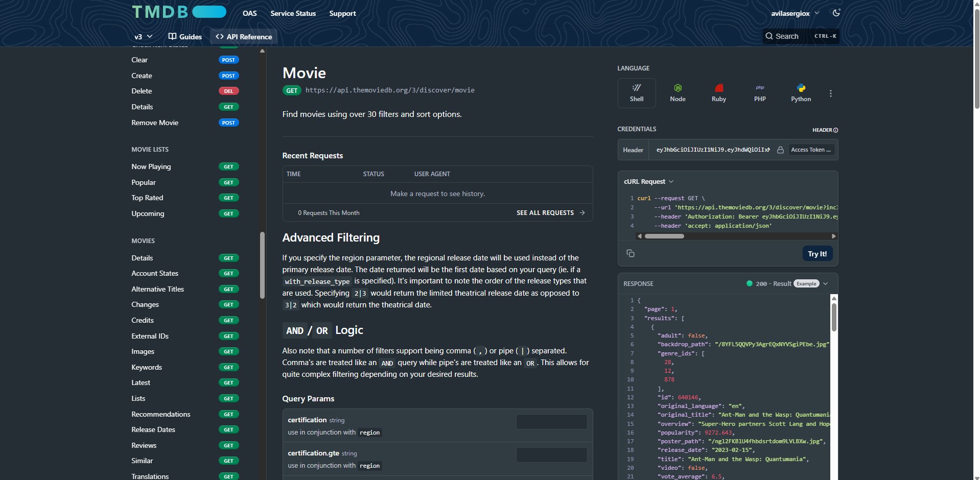Switch to the API Reference tab
980x480 pixels.
click(x=244, y=36)
